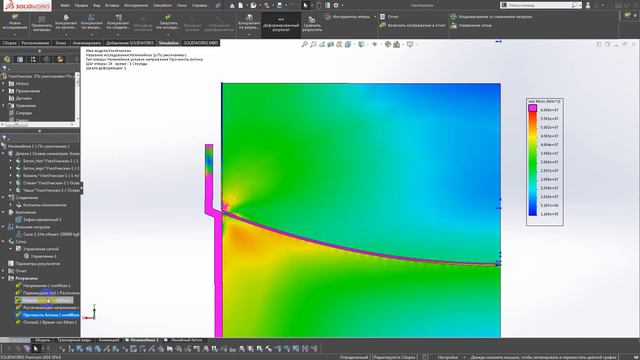Open ConfigurationManager tab icon
This screenshot has height=360, width=640.
[33, 59]
